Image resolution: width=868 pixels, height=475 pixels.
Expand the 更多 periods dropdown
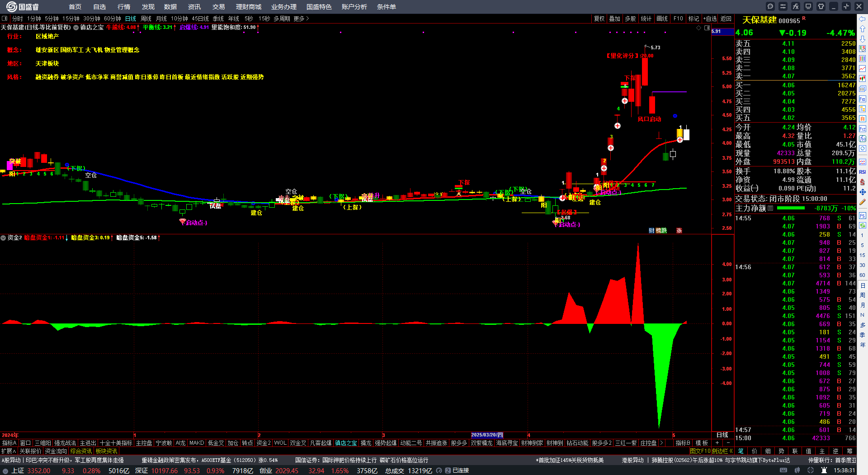(x=301, y=19)
